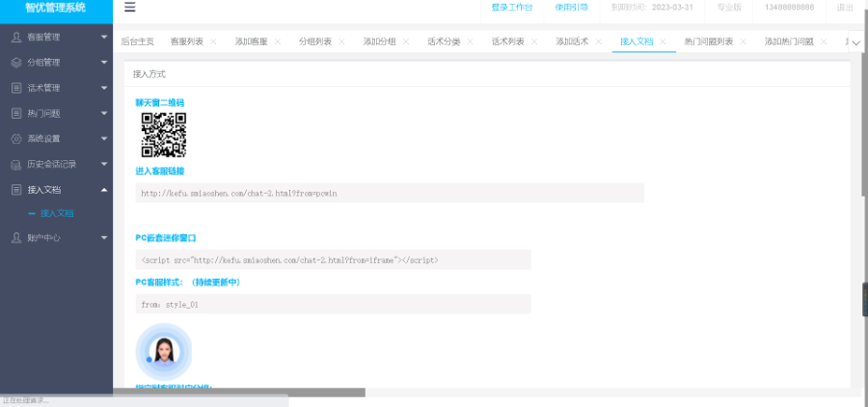Click the 系统设置 gear icon in sidebar
This screenshot has height=407, width=868.
[16, 139]
